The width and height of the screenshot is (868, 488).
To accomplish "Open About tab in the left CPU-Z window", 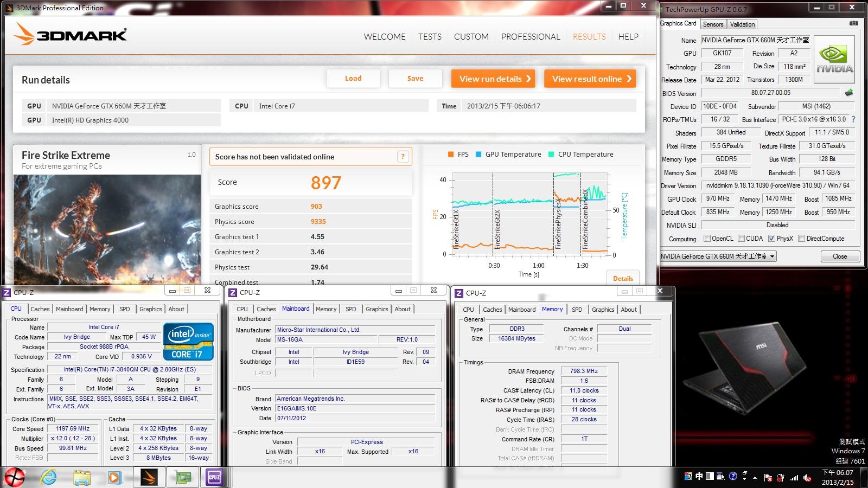I will [x=176, y=309].
